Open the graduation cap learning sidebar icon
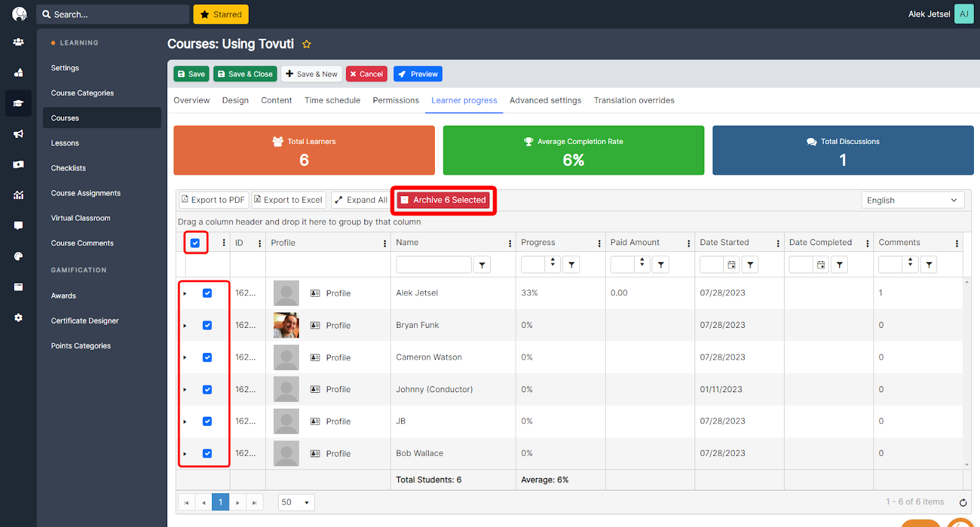 click(18, 103)
